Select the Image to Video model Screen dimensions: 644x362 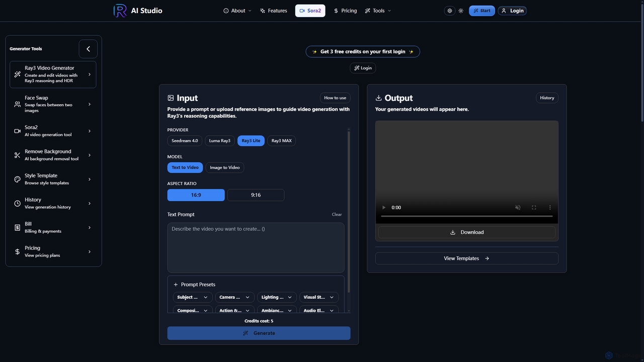click(x=225, y=167)
